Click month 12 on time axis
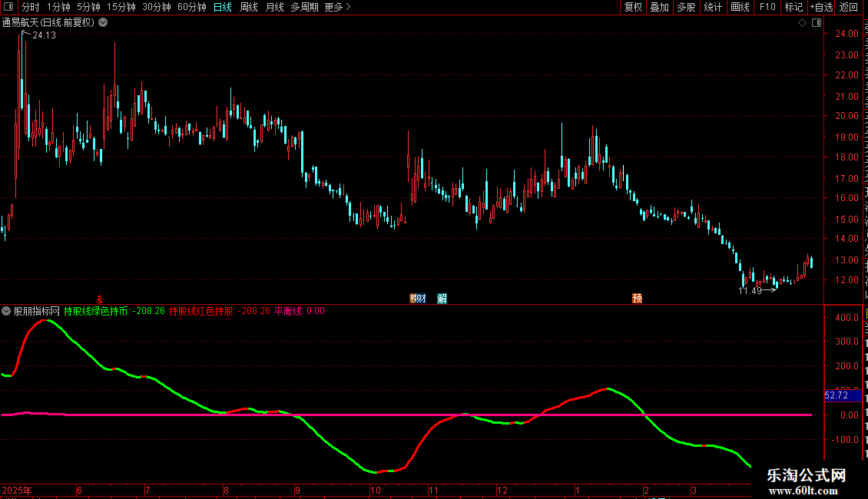 (502, 491)
